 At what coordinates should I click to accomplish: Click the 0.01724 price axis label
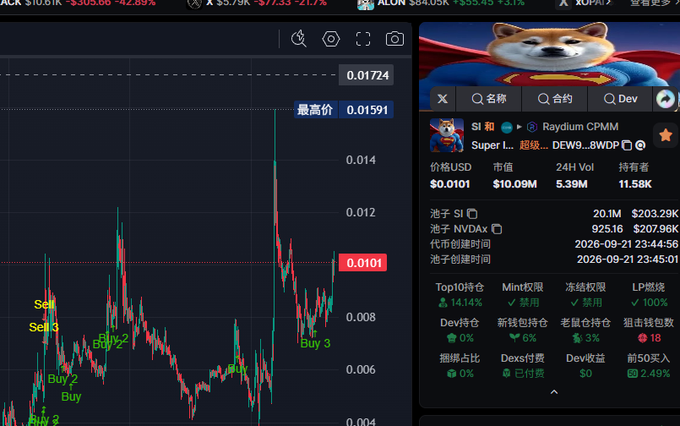point(366,75)
